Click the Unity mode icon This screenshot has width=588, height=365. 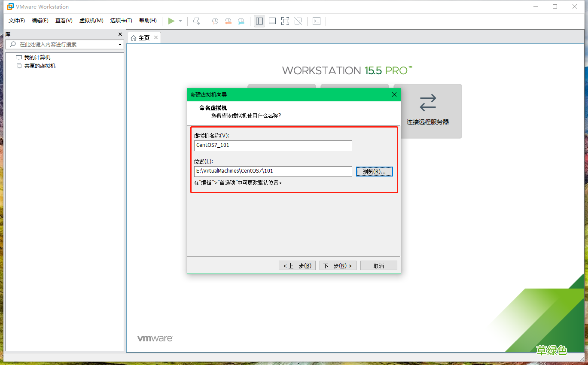click(x=298, y=21)
